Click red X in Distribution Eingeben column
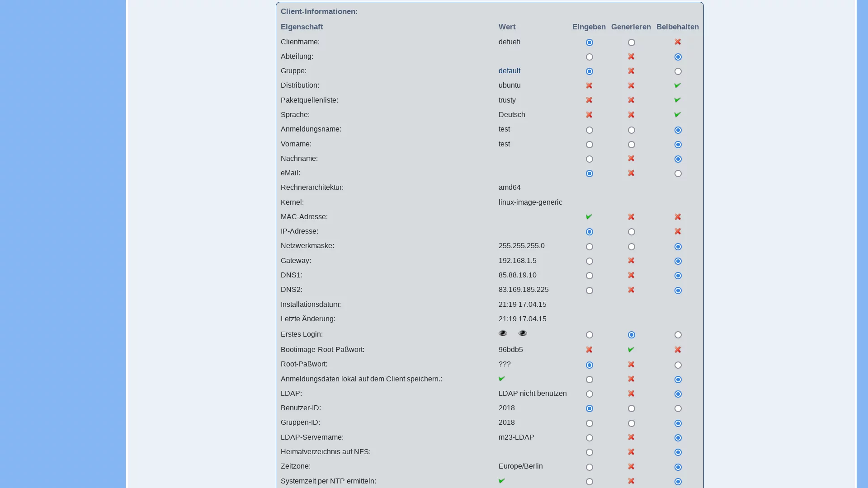Image resolution: width=868 pixels, height=488 pixels. coord(589,85)
